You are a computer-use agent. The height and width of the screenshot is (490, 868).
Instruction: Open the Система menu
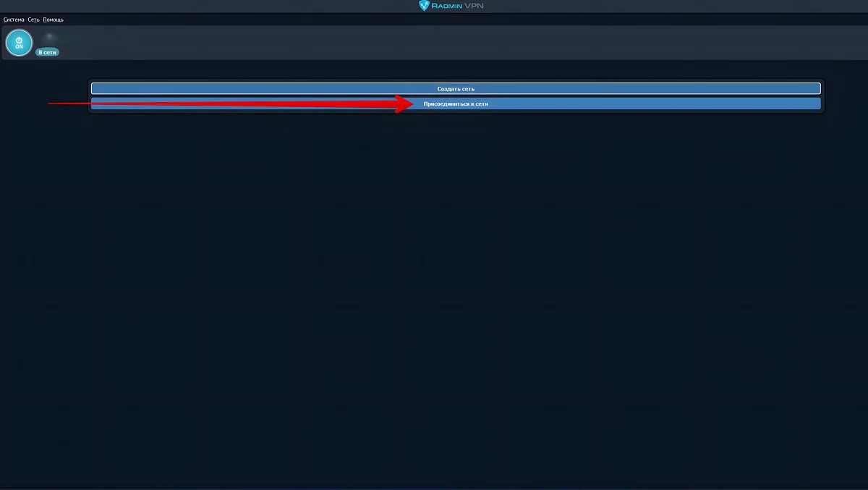[x=14, y=20]
